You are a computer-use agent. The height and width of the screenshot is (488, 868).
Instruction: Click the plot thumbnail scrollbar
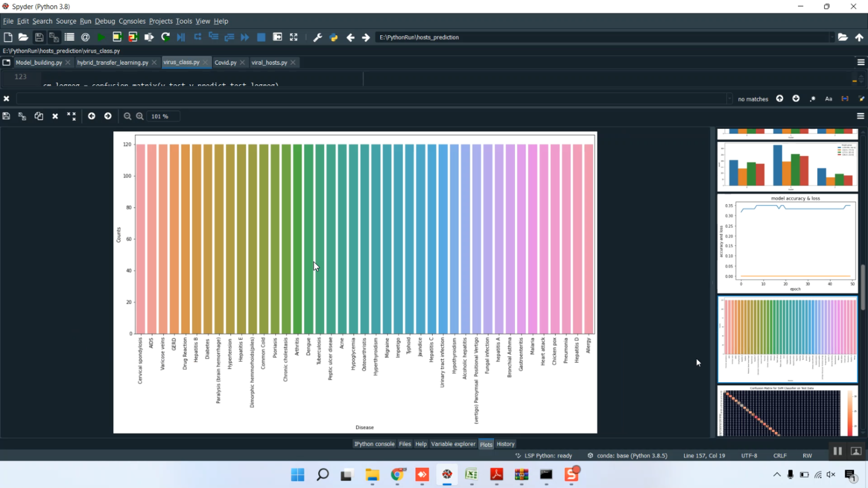(x=863, y=287)
